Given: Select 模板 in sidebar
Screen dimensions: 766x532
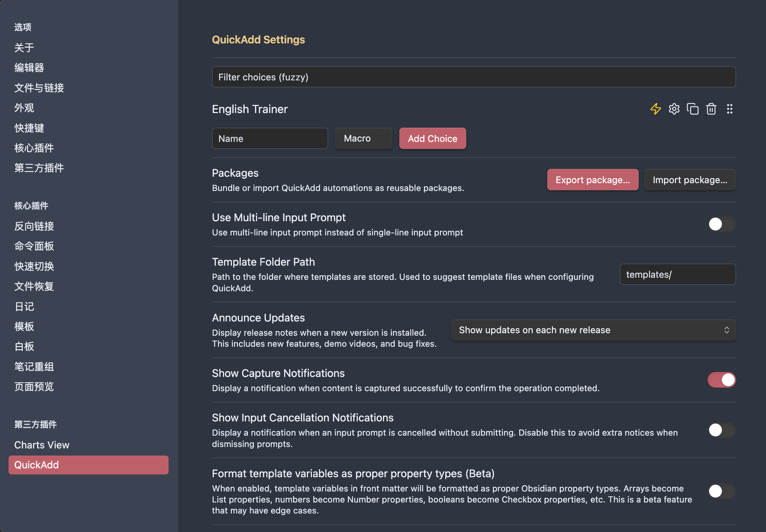Looking at the screenshot, I should click(x=89, y=326).
